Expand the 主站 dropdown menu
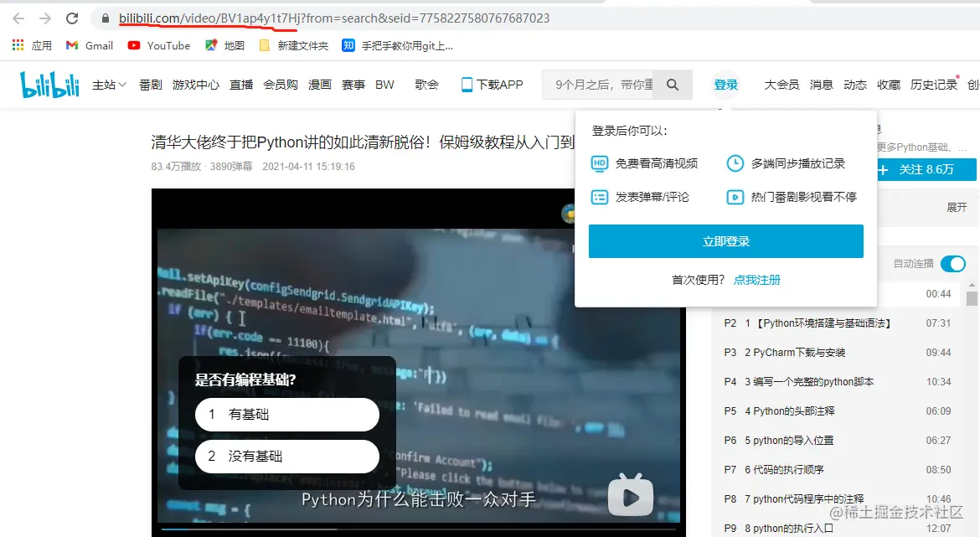This screenshot has height=537, width=980. 110,85
